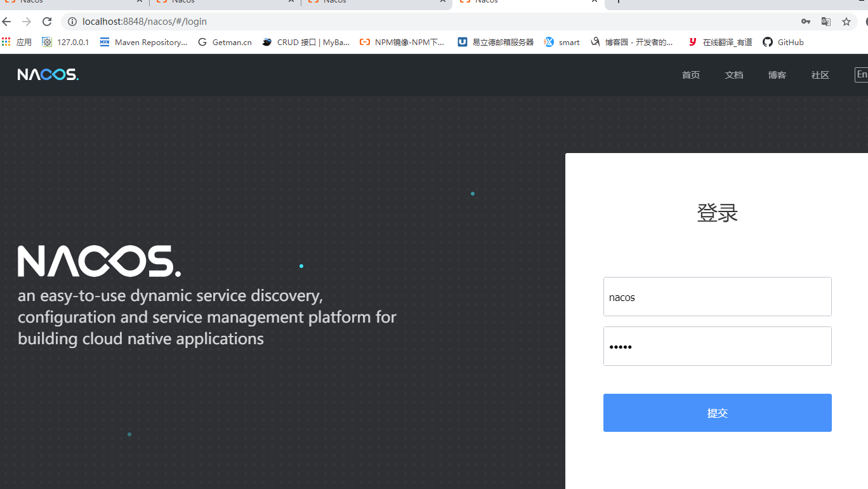The image size is (868, 489).
Task: Click the address bar URL localhost:8848/nacos
Action: point(145,22)
